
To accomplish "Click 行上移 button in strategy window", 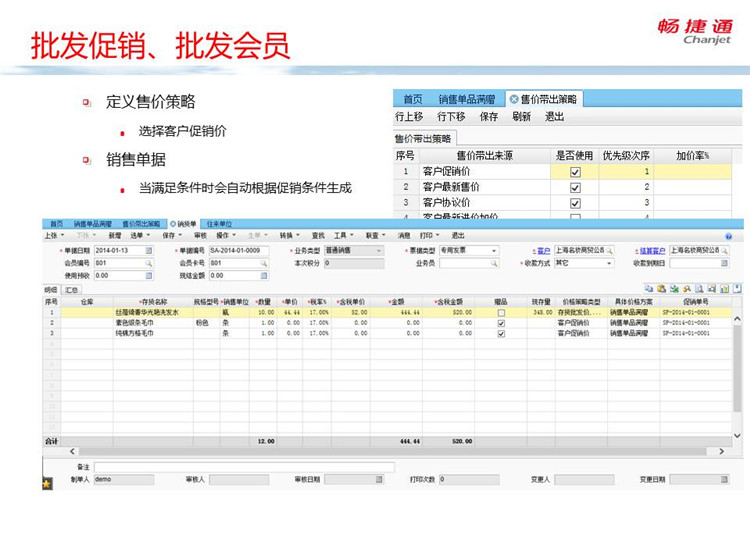I will (409, 117).
